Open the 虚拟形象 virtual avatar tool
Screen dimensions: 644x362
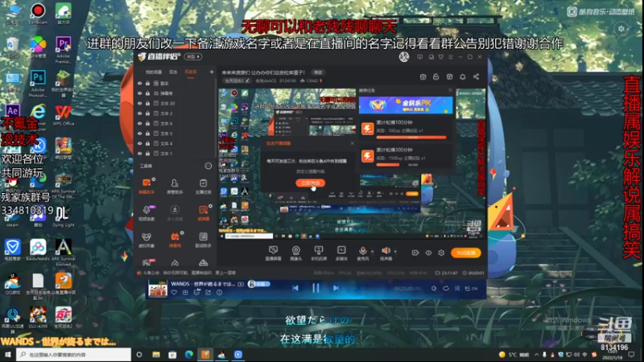(x=147, y=240)
